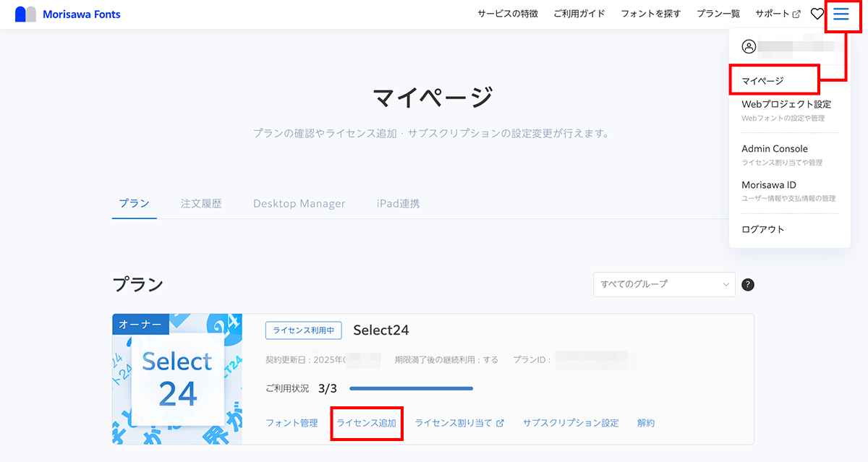Viewport: 868px width, 462px height.
Task: Switch to the Desktop Manager tab
Action: (299, 203)
